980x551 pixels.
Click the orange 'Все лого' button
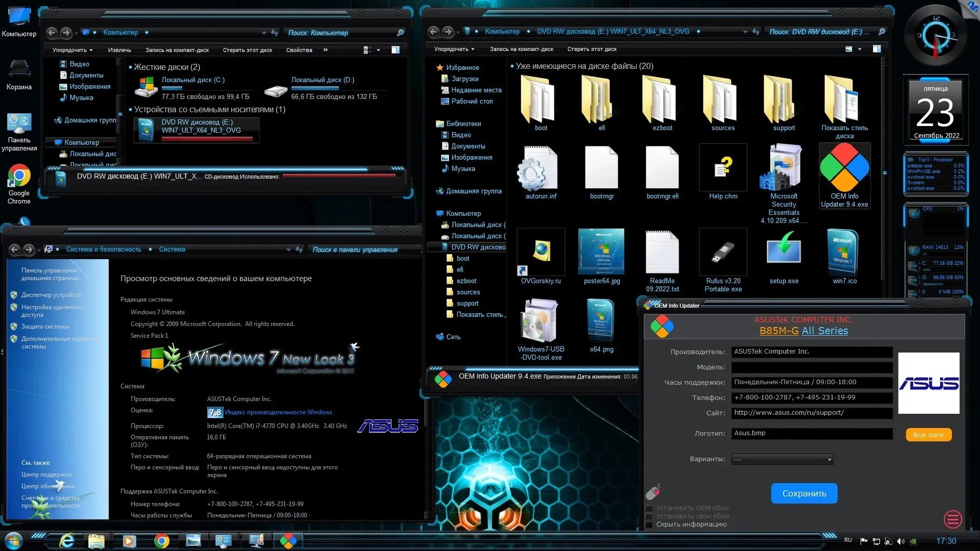(x=928, y=435)
